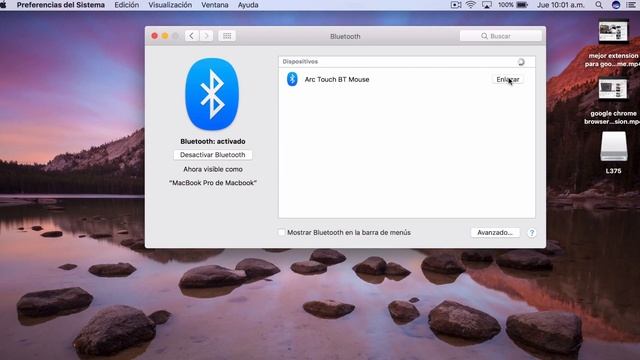This screenshot has height=360, width=640.
Task: Click Enlazar to pair the mouse
Action: (508, 79)
